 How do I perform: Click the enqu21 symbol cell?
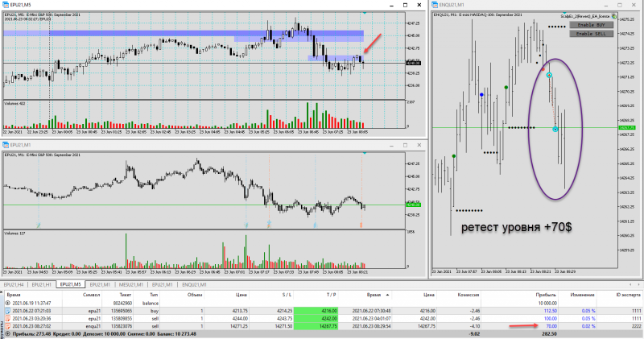point(93,326)
